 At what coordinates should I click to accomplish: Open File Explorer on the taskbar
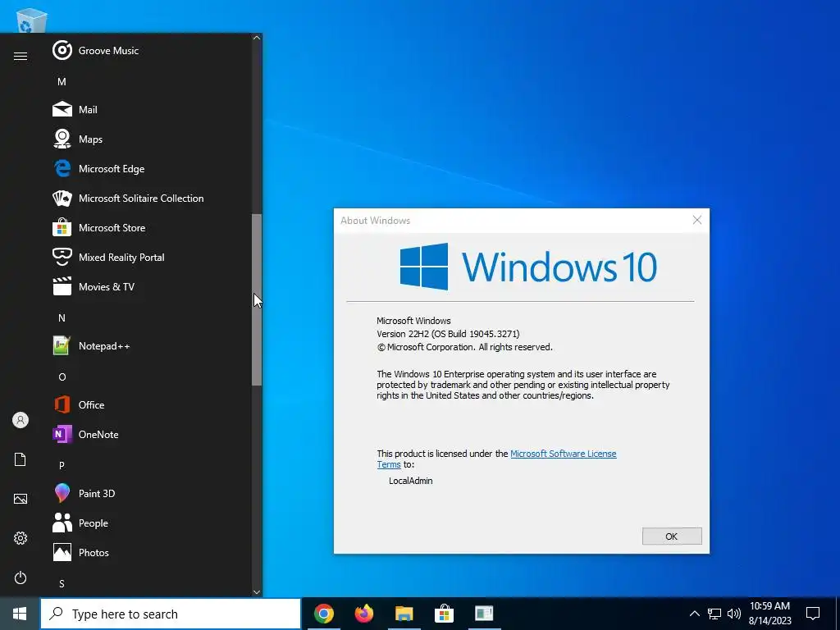(404, 614)
